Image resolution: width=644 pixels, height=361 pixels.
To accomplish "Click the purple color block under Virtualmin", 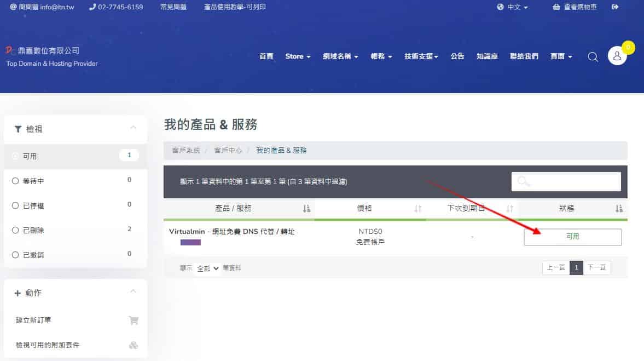I will [190, 242].
